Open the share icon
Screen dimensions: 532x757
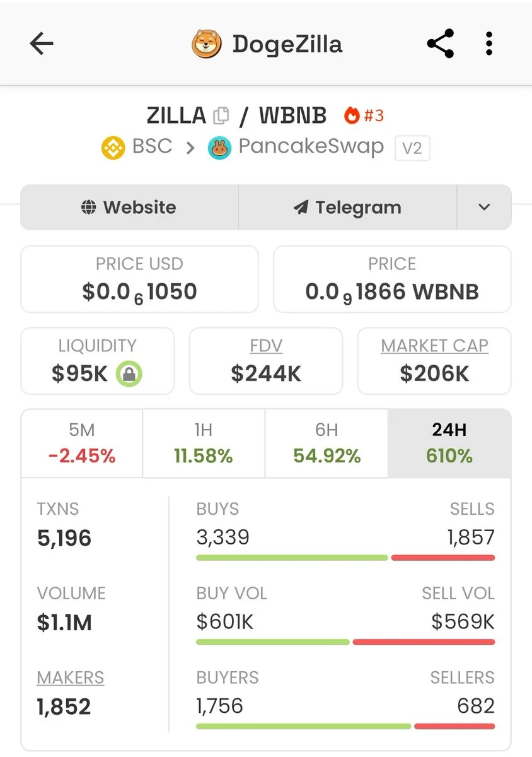[440, 44]
